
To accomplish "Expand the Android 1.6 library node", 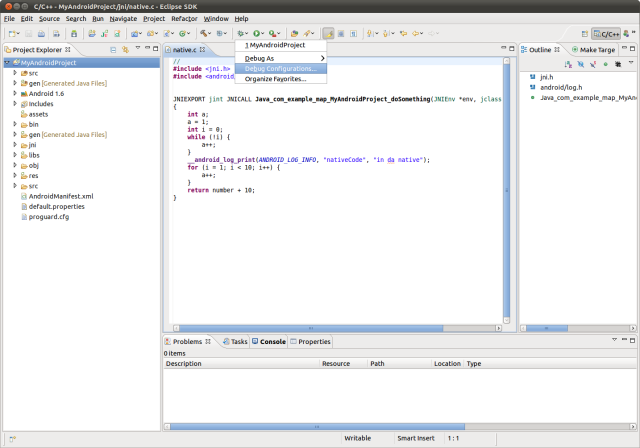I will (x=15, y=93).
